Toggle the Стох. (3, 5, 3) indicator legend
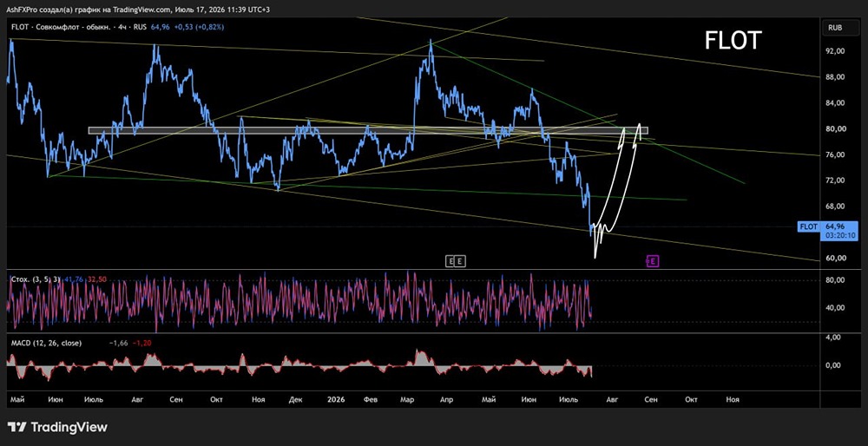 point(36,279)
